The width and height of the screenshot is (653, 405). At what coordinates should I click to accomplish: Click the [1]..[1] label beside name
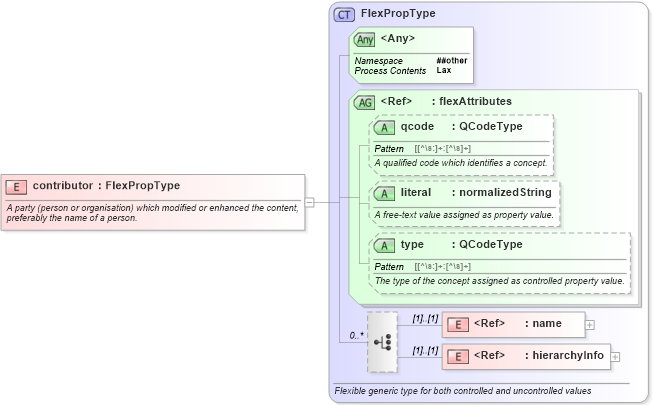(x=425, y=319)
